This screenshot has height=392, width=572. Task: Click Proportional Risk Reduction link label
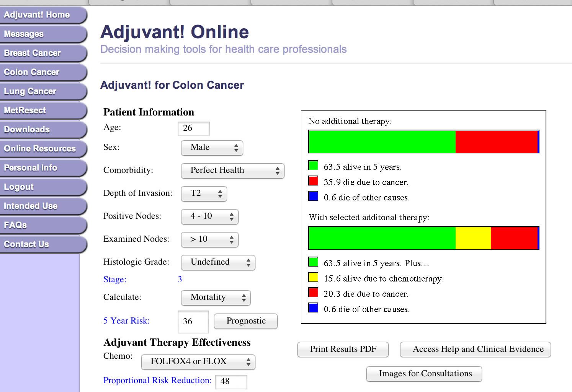click(x=157, y=381)
